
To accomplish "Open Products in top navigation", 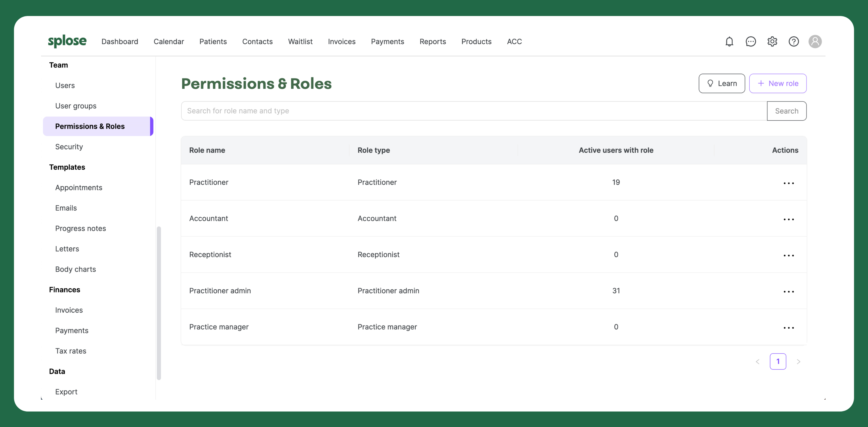I will click(476, 41).
